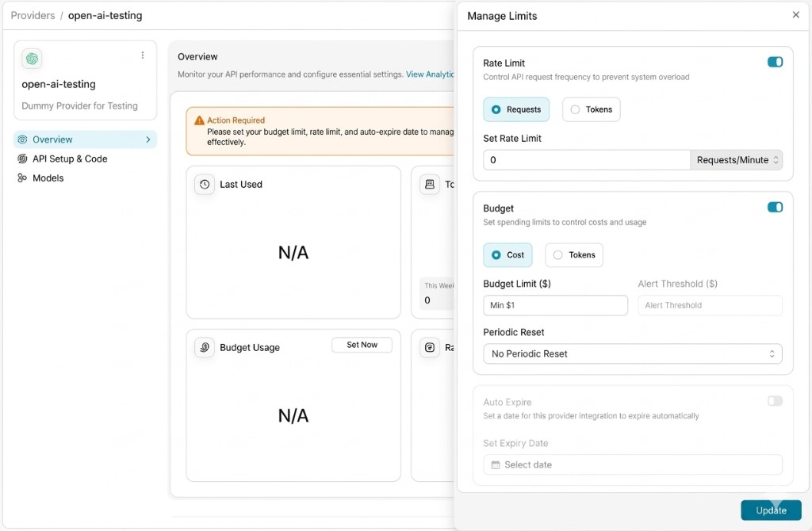Click the Last Used clock icon
Image resolution: width=812 pixels, height=531 pixels.
point(205,184)
